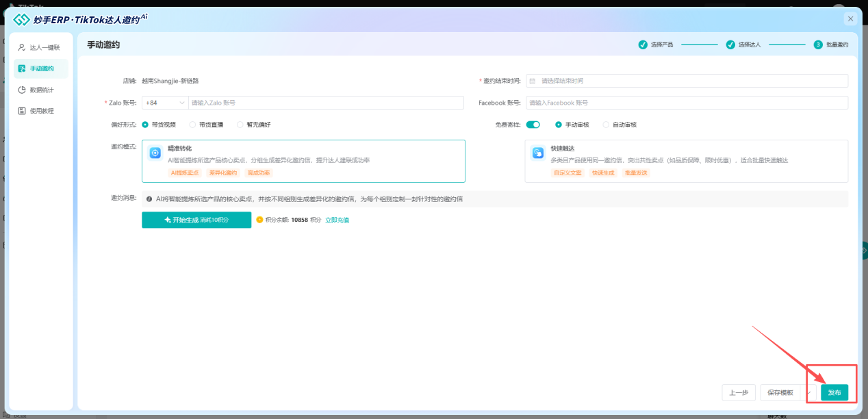Open the 邀约结束时间 date picker field
The width and height of the screenshot is (868, 419).
pos(687,81)
